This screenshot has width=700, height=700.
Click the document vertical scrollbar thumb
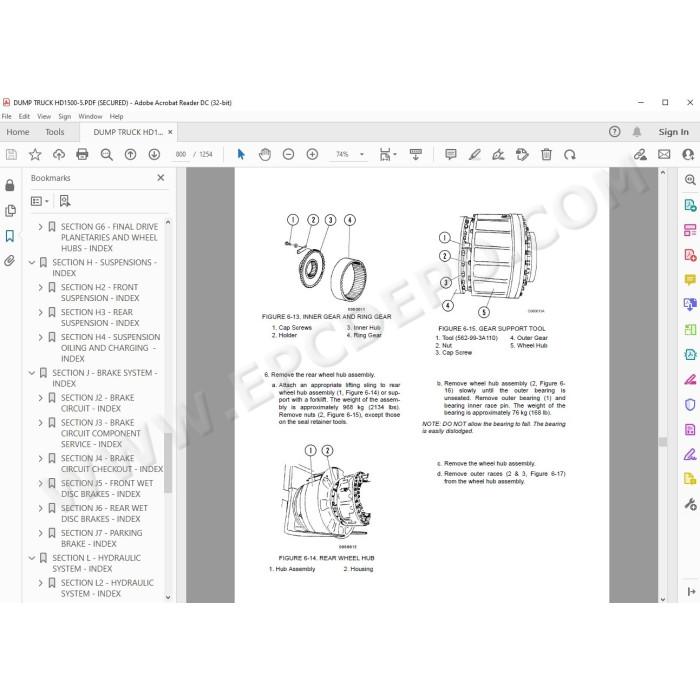[663, 442]
